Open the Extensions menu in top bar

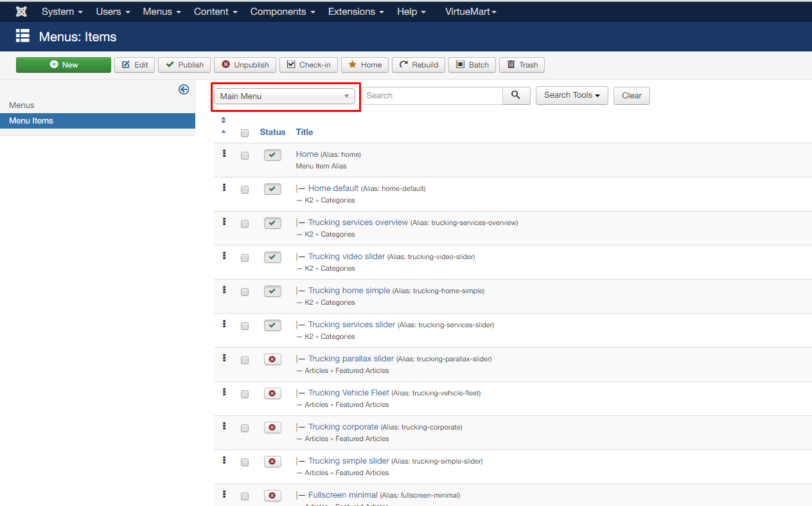point(356,12)
